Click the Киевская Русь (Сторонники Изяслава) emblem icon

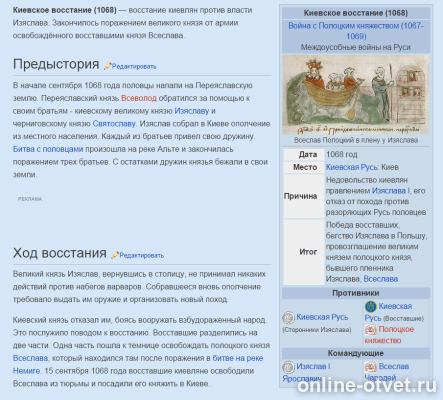pos(288,317)
